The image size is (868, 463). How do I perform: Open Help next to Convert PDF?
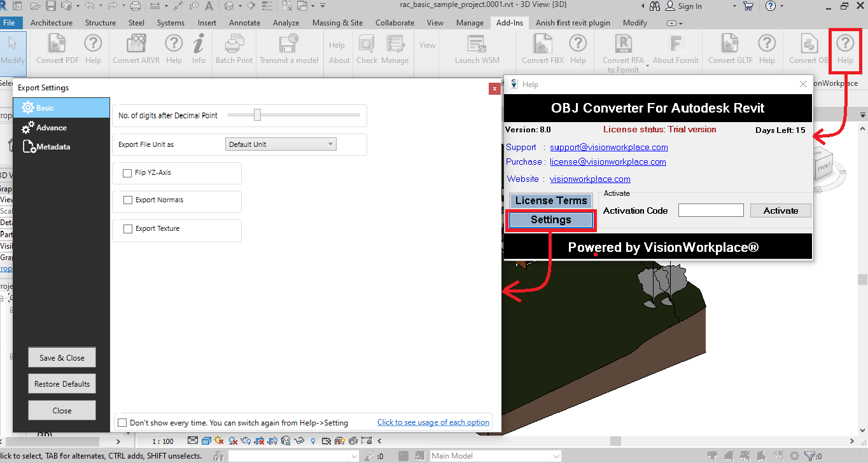coord(93,49)
